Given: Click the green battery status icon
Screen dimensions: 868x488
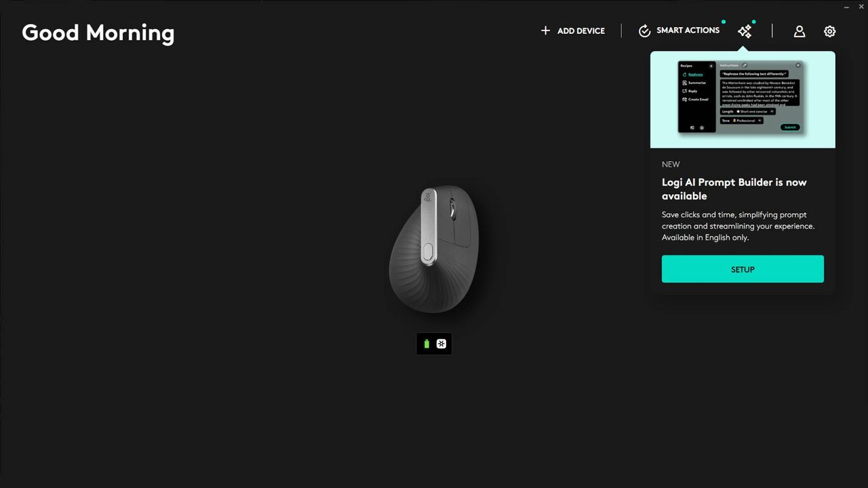Looking at the screenshot, I should [x=427, y=344].
